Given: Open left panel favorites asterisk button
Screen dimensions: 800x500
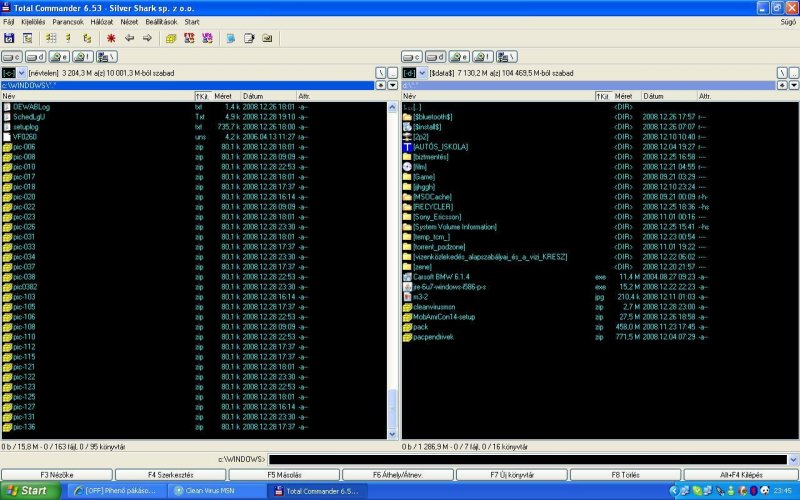Looking at the screenshot, I should (x=381, y=85).
